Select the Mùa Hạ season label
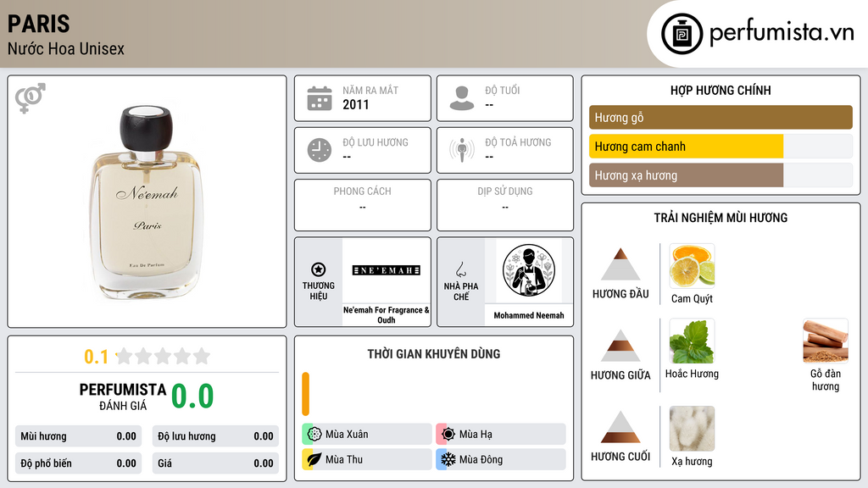Viewport: 868px width, 488px height. (x=476, y=435)
